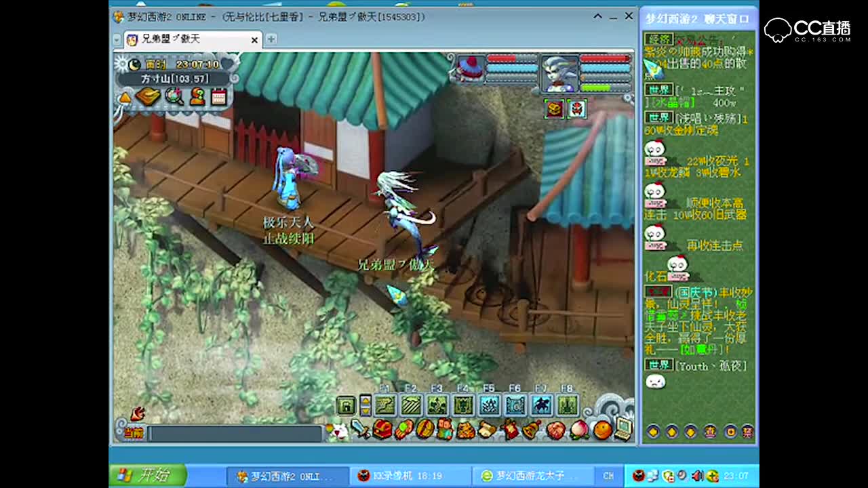Click the third yellow diamond chat window button
Screen dimensions: 868x488
click(x=691, y=431)
